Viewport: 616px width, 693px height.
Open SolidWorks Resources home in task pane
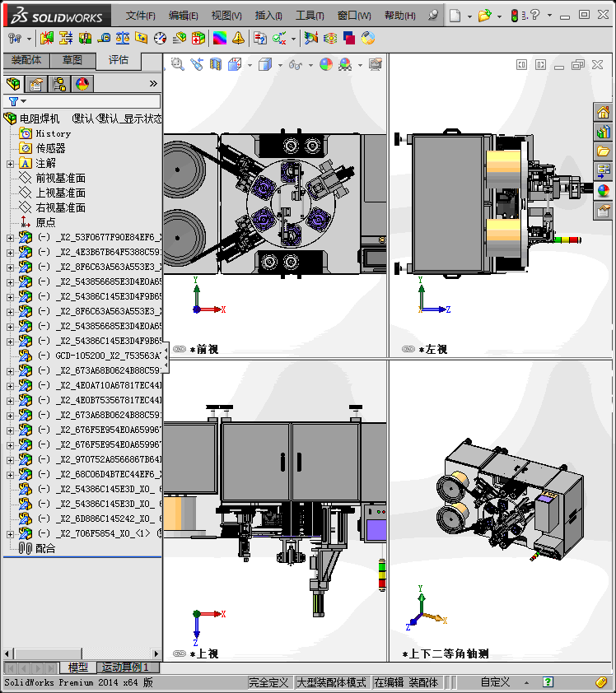pyautogui.click(x=603, y=112)
